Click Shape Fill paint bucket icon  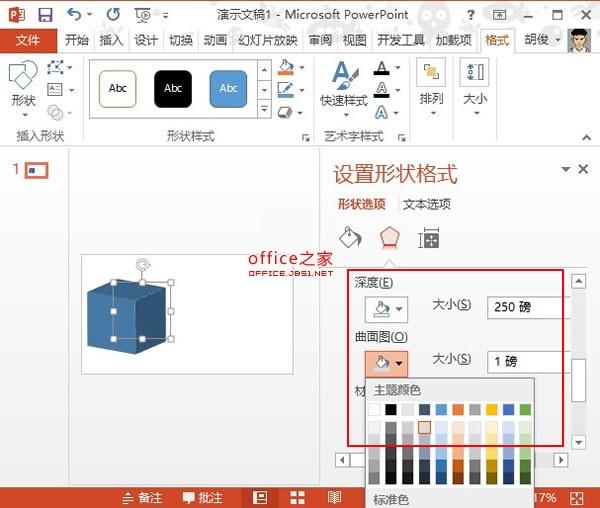click(x=286, y=67)
